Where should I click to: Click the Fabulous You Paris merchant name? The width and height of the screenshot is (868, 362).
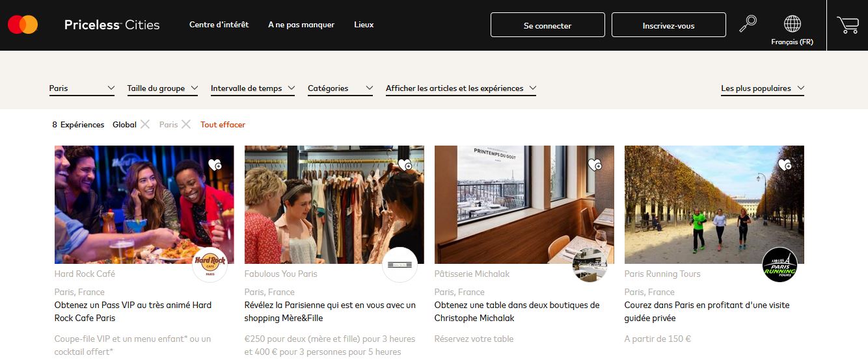281,274
